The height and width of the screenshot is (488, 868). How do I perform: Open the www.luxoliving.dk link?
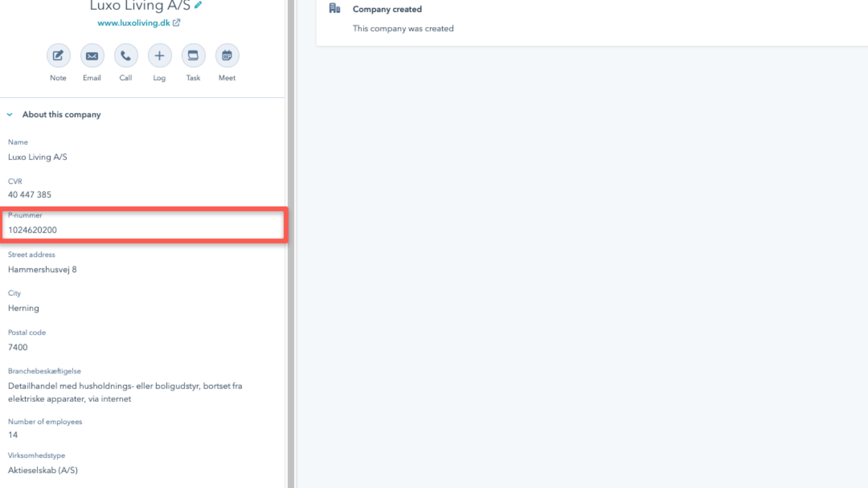(133, 23)
